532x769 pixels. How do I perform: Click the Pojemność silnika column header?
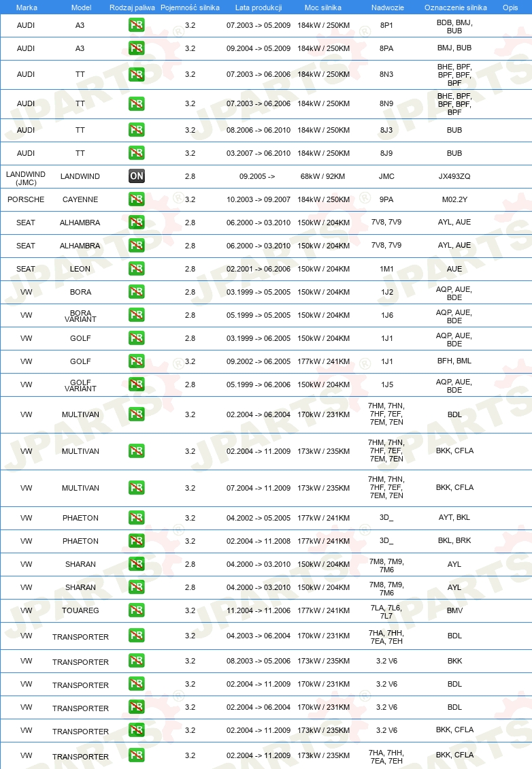(x=190, y=7)
